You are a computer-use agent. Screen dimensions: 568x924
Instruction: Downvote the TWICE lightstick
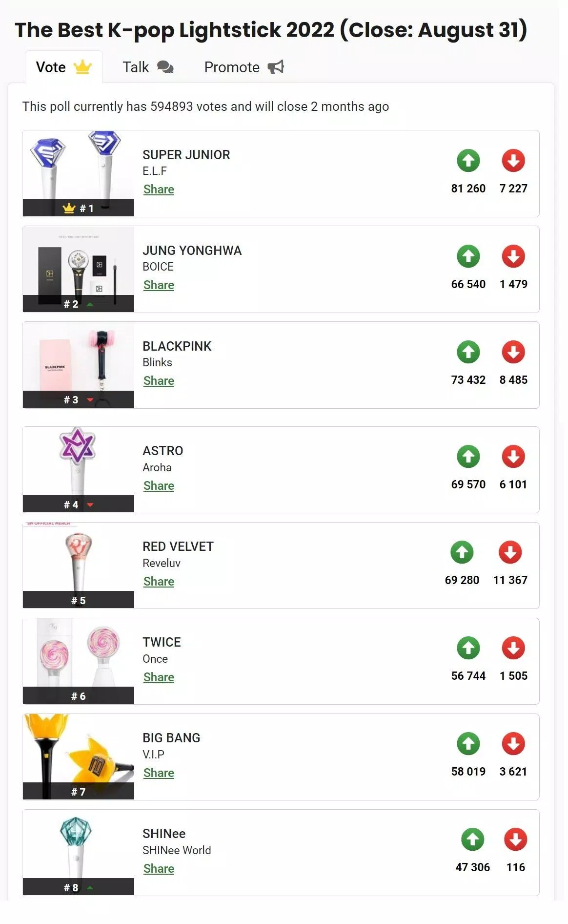point(513,649)
